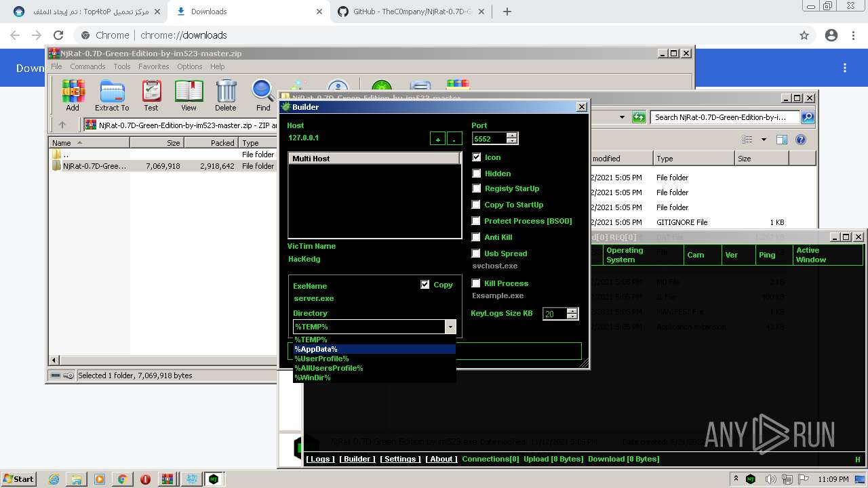Change Explorer view mode icon
The width and height of the screenshot is (868, 488).
(747, 140)
